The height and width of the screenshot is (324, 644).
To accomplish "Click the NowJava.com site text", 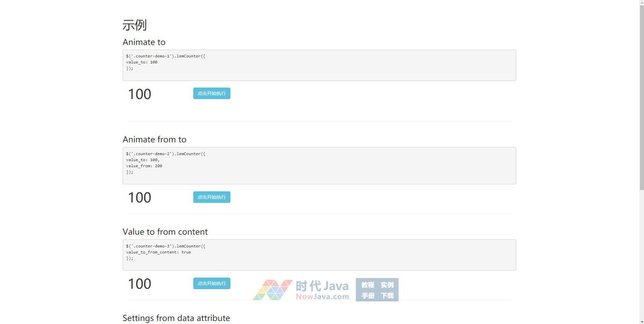I will [x=322, y=297].
